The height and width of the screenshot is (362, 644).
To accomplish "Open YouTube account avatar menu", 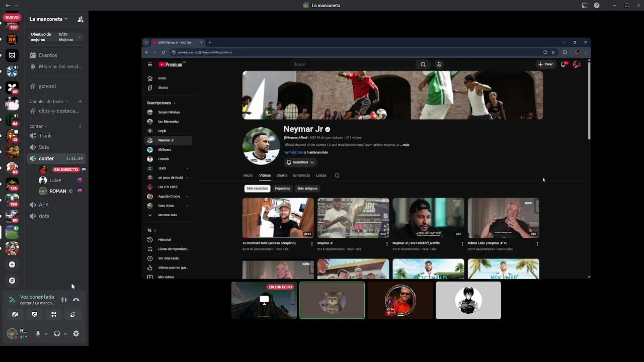I will [577, 64].
